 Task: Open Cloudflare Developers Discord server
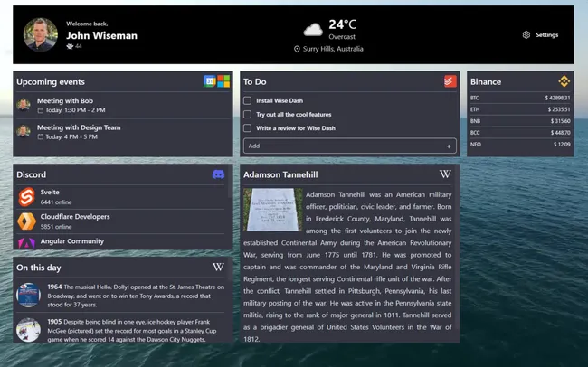tap(121, 221)
